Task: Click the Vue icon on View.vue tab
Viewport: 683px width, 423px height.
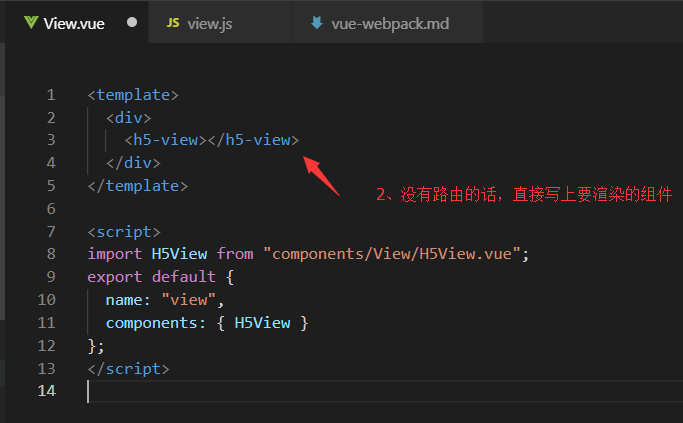Action: click(x=31, y=22)
